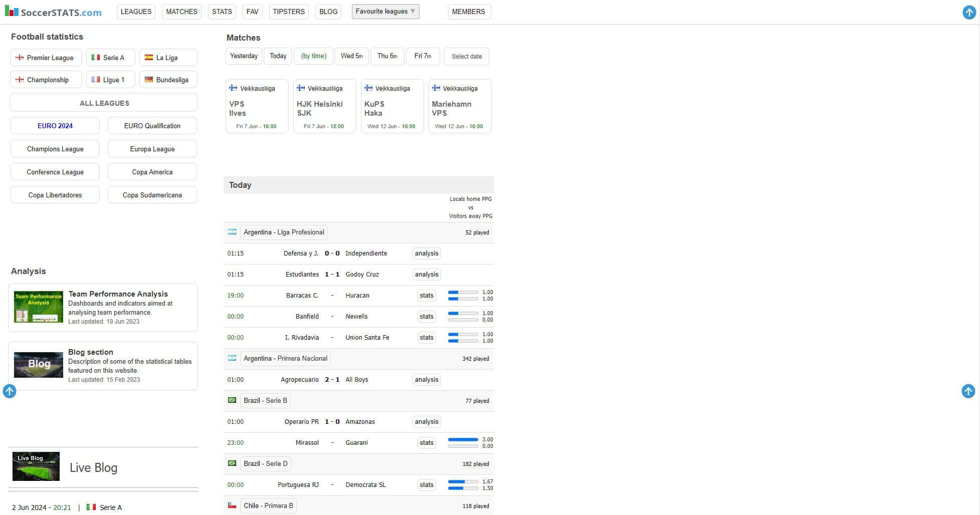980x515 pixels.
Task: Open analysis for Estudiantes vs Godoy Cruz
Action: [427, 274]
